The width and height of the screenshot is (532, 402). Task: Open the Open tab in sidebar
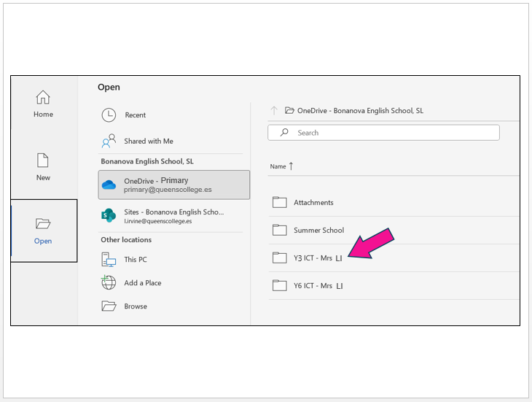[x=43, y=231]
